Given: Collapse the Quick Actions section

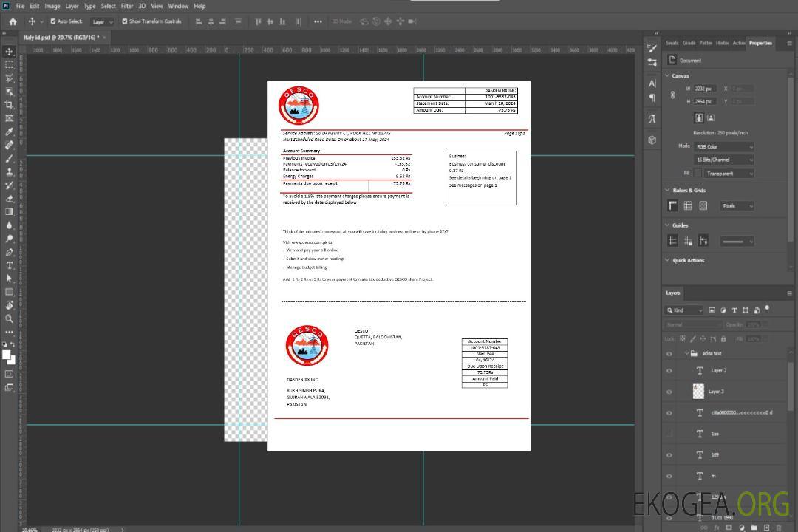Looking at the screenshot, I should click(x=667, y=260).
